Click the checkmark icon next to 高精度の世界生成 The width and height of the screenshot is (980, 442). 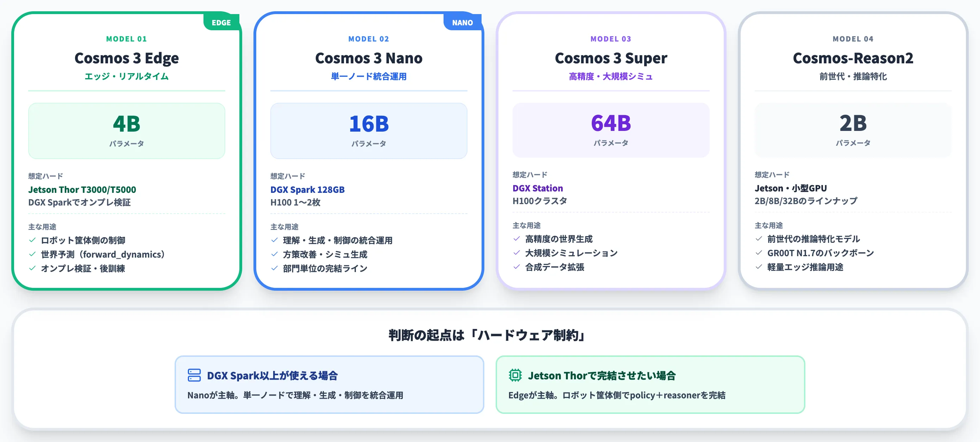[516, 239]
